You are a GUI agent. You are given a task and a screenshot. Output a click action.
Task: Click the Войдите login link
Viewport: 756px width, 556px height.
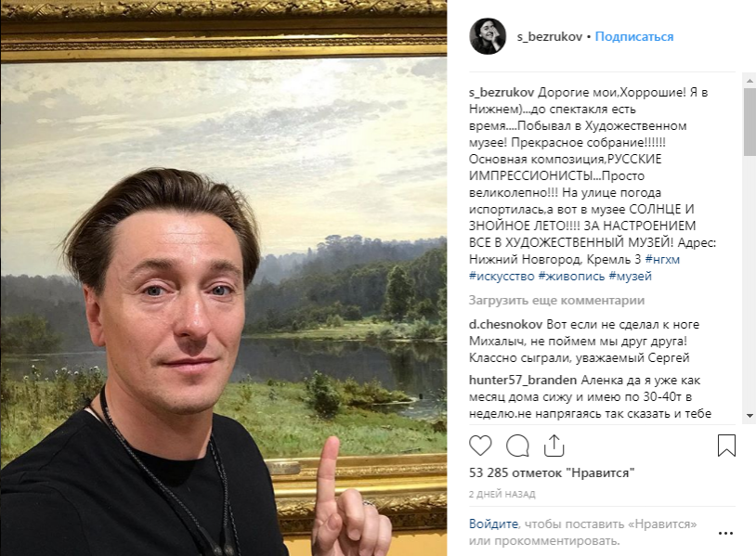click(493, 524)
